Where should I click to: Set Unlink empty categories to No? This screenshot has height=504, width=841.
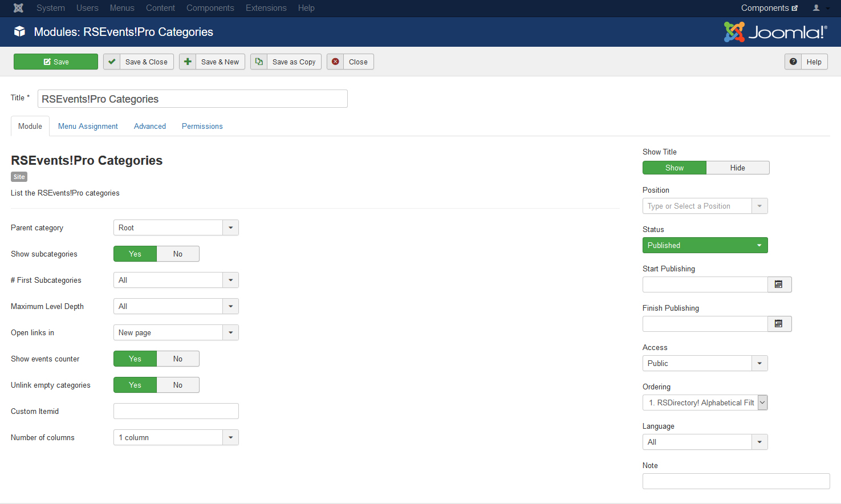(x=178, y=385)
